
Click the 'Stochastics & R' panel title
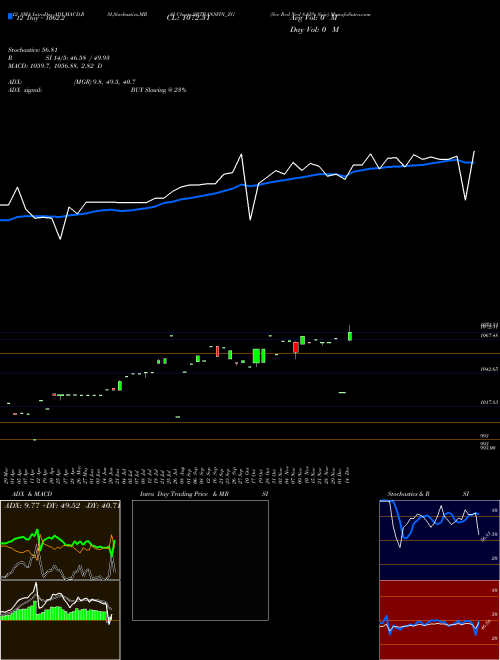tap(409, 494)
